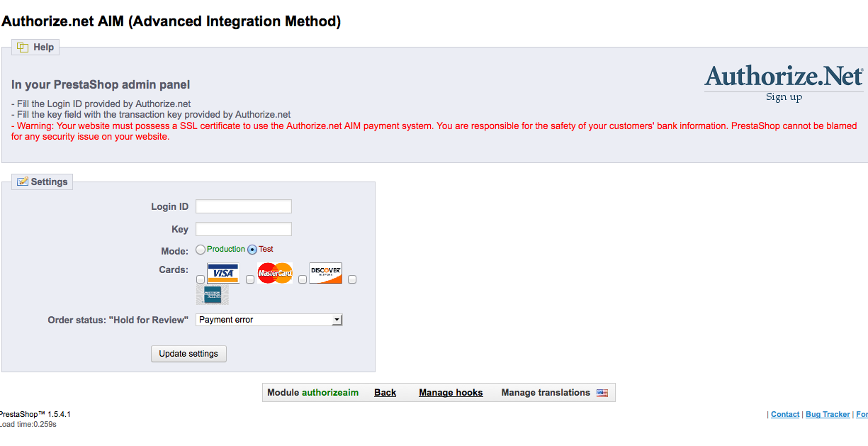Click the Load time 0.259s text
868x446 pixels.
point(28,424)
